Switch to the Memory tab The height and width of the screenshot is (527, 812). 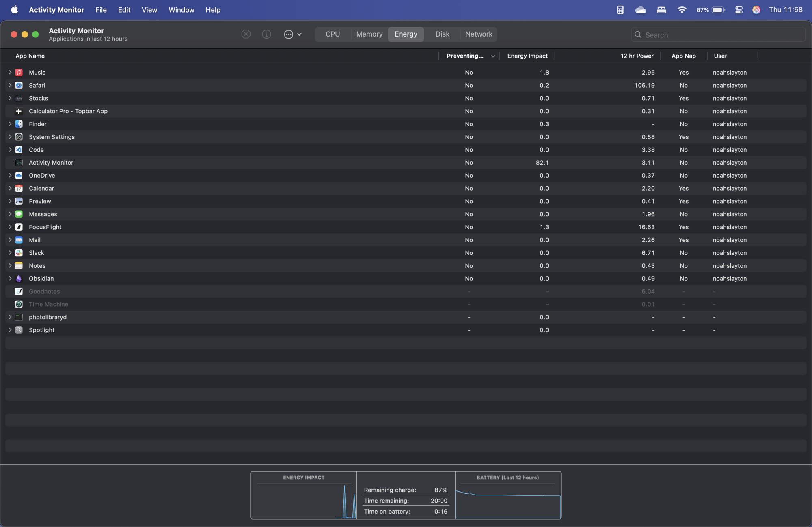(x=369, y=34)
